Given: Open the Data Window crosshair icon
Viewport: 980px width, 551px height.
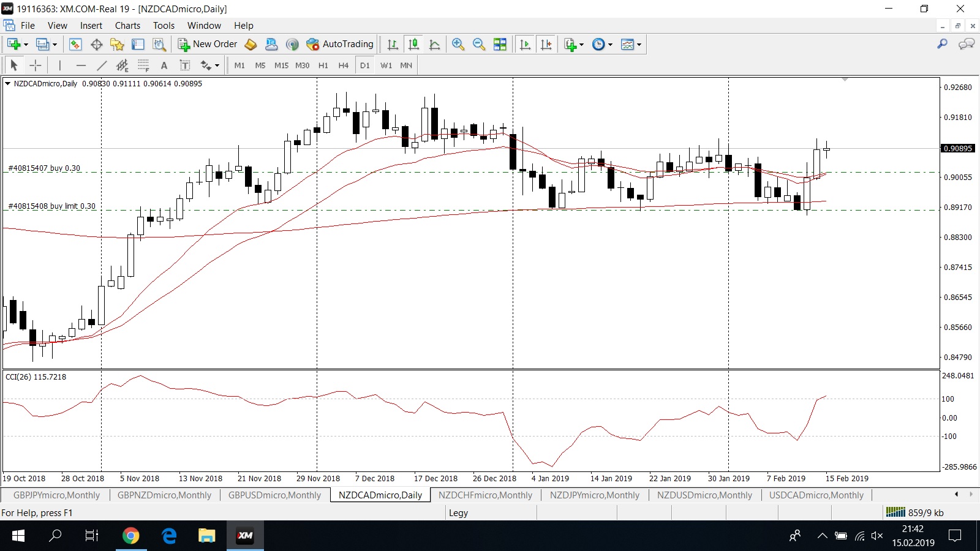Looking at the screenshot, I should tap(96, 44).
